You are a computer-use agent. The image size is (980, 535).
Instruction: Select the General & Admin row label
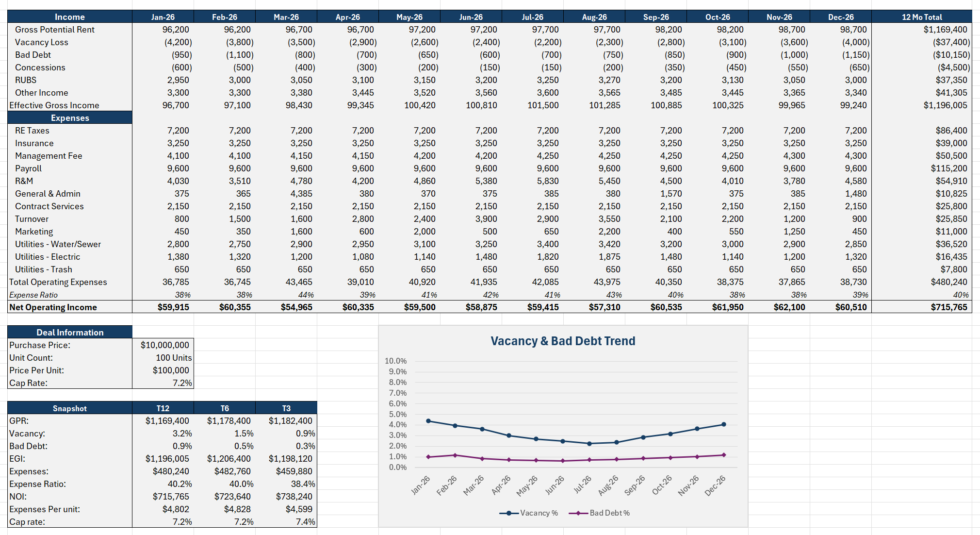pyautogui.click(x=48, y=194)
